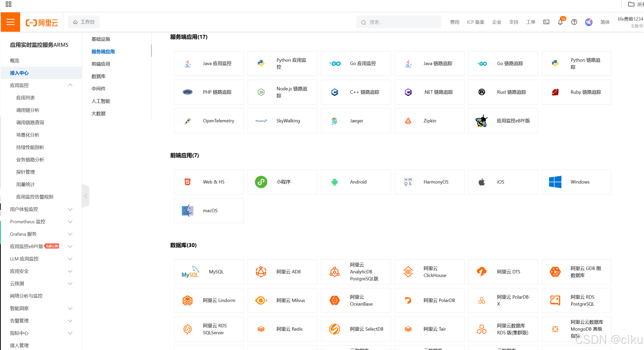
Task: Expand the Prometheus 监控 section
Action: (x=70, y=222)
